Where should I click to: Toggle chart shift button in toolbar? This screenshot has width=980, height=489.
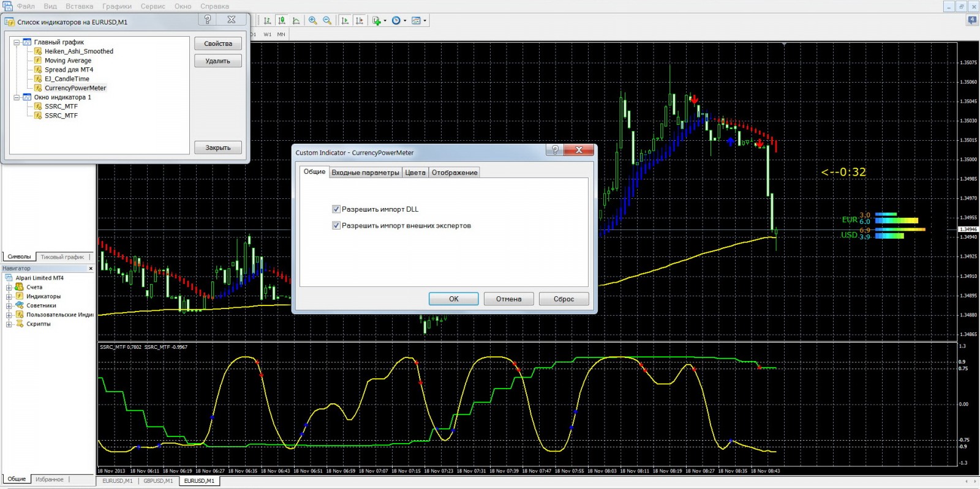[x=359, y=20]
